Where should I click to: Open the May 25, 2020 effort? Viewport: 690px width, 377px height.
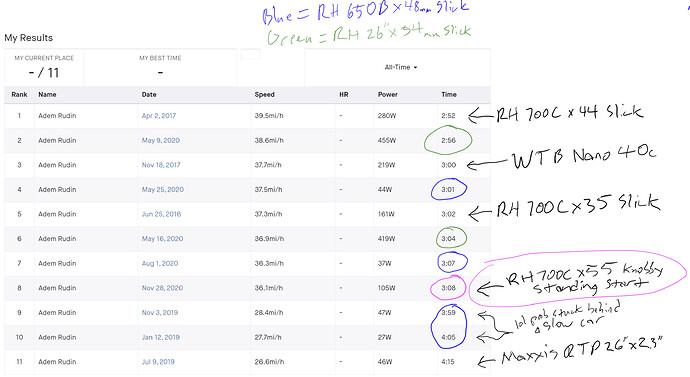click(x=163, y=190)
